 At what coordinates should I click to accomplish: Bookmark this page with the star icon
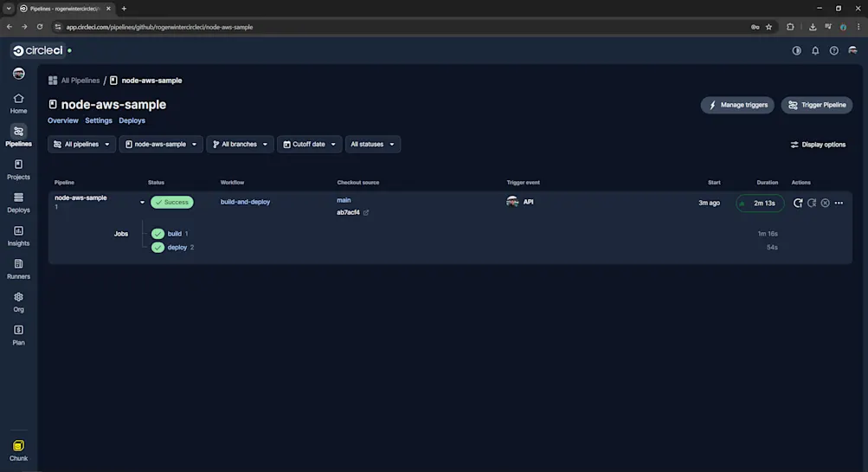click(768, 27)
